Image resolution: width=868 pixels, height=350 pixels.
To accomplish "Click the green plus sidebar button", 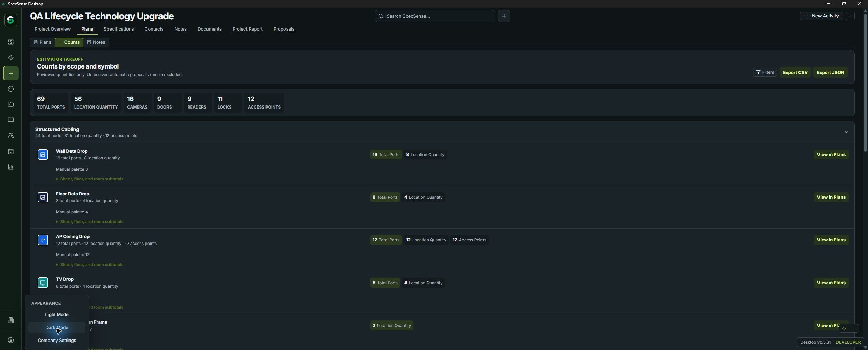I will (x=11, y=73).
